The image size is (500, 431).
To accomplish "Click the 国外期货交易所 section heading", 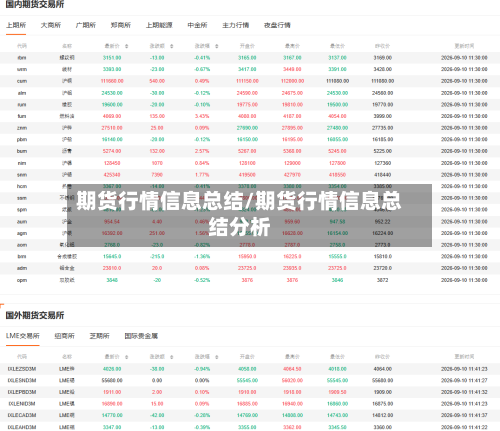I will [35, 315].
